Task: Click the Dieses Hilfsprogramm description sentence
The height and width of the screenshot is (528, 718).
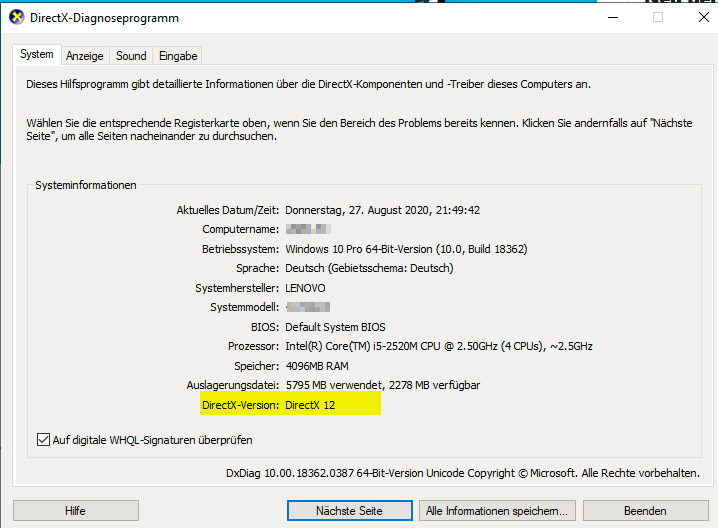Action: [x=308, y=84]
